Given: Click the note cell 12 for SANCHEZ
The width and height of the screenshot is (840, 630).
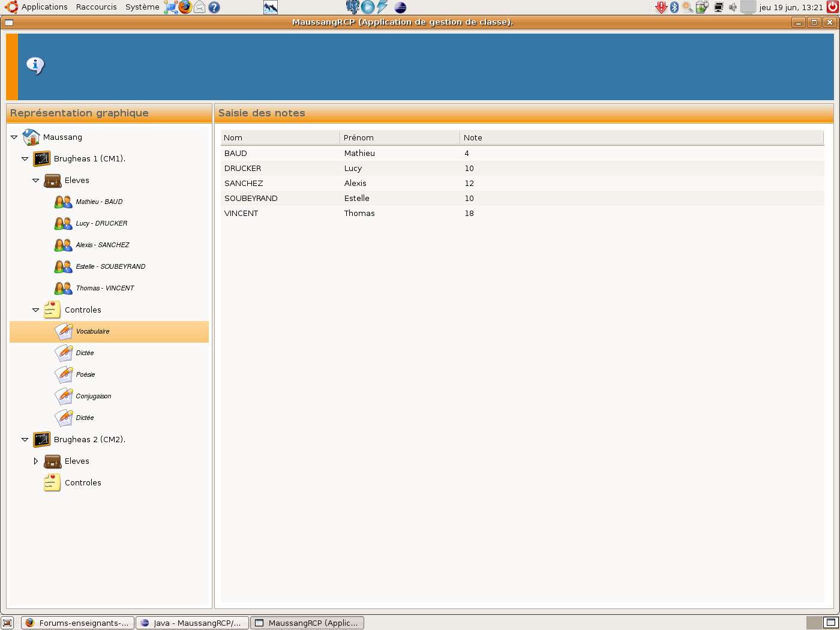Looking at the screenshot, I should tap(469, 183).
